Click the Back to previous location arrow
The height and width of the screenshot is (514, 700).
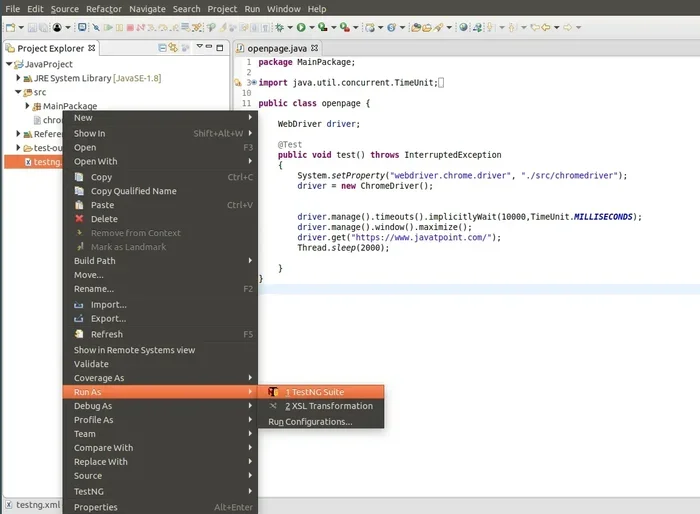click(546, 28)
